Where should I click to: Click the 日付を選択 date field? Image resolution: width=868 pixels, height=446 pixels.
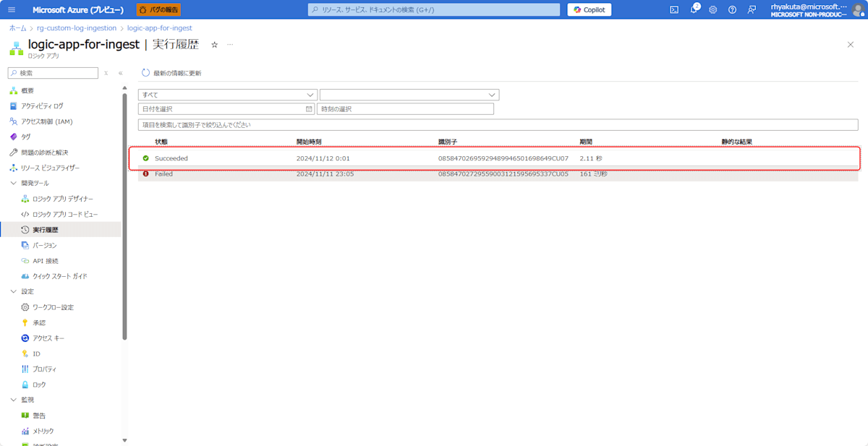click(x=226, y=108)
